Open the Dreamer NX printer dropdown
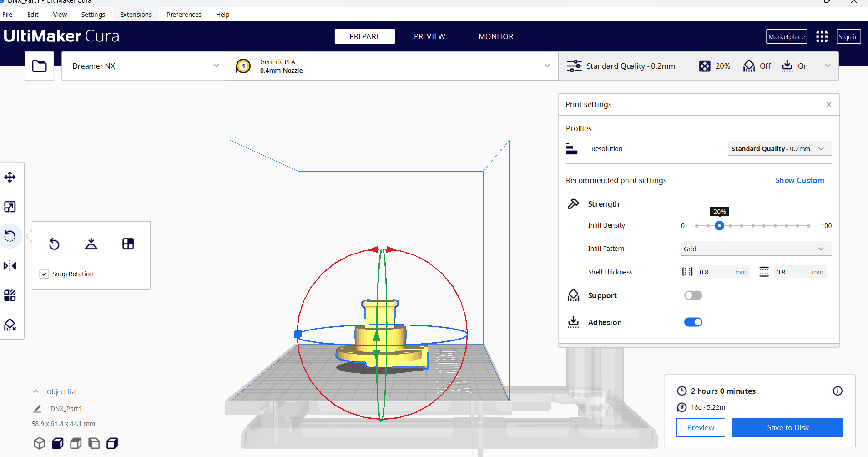Viewport: 868px width, 457px height. pos(144,66)
